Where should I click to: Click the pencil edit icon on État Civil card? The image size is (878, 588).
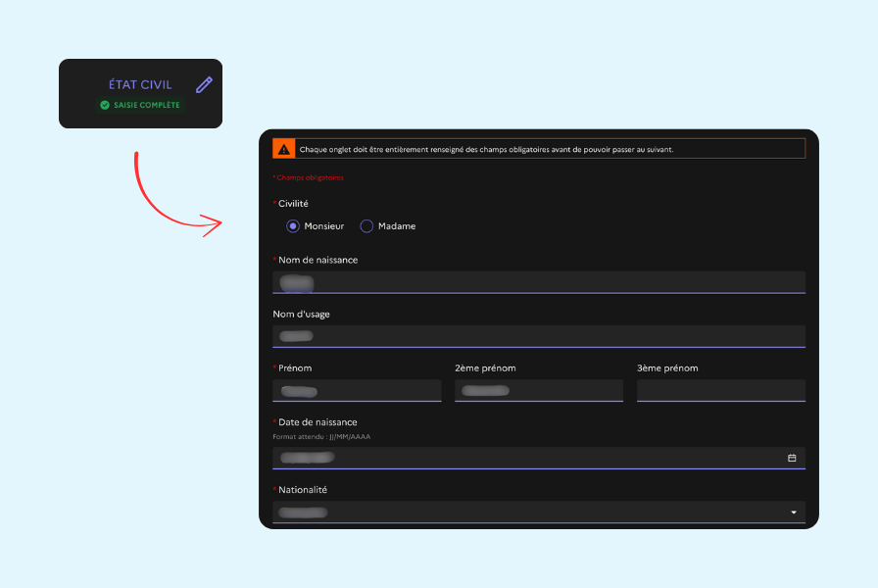pyautogui.click(x=204, y=84)
